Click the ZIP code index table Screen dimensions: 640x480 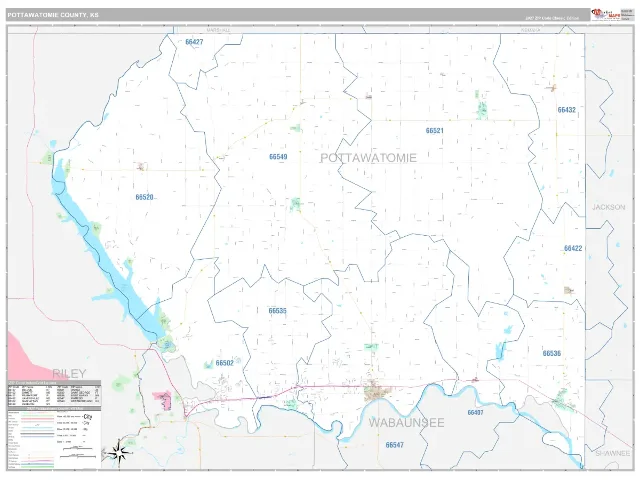(54, 393)
